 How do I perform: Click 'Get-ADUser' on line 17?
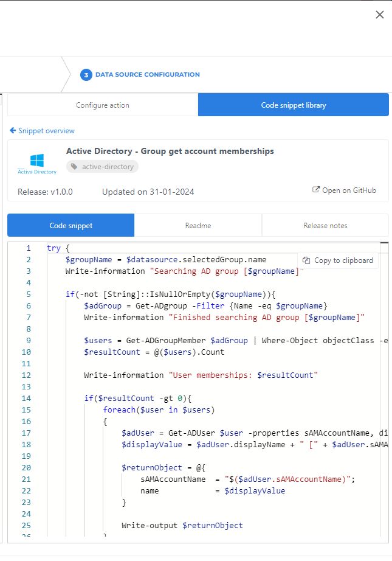[191, 433]
